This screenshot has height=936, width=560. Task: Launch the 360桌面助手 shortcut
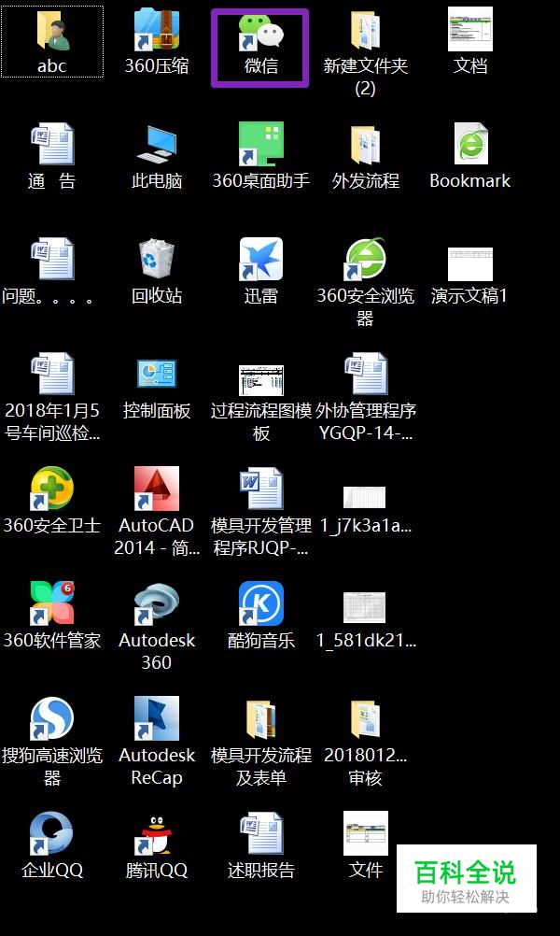point(260,144)
